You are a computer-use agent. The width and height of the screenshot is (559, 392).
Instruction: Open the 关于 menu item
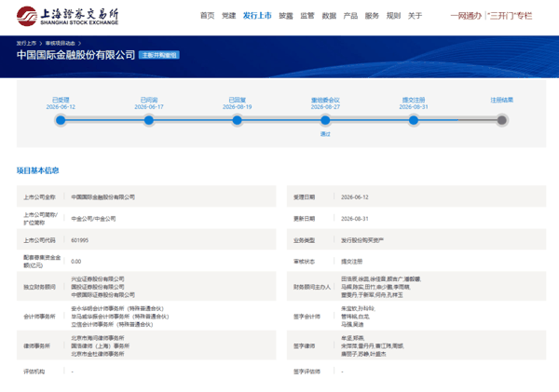point(415,16)
